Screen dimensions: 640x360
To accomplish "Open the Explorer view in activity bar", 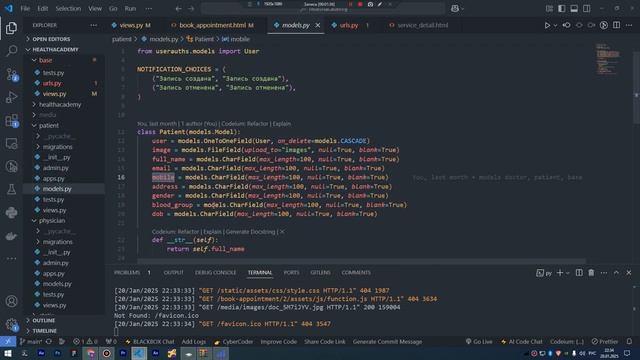I will pos(11,28).
